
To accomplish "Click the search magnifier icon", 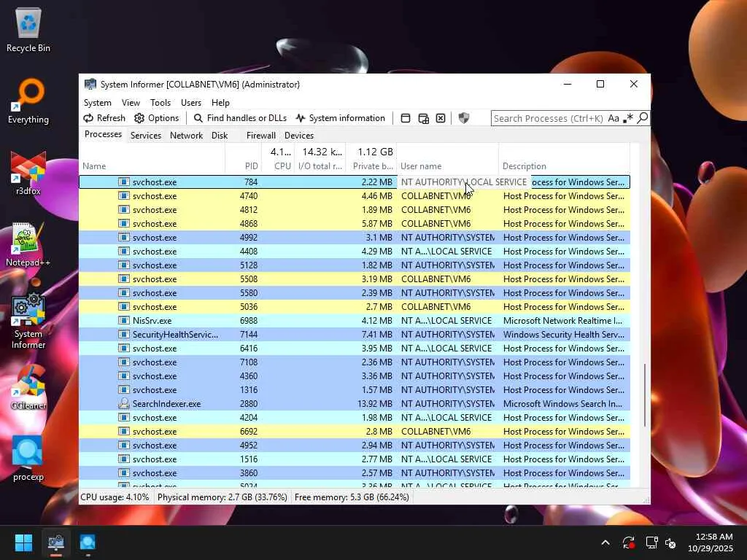I will (643, 117).
